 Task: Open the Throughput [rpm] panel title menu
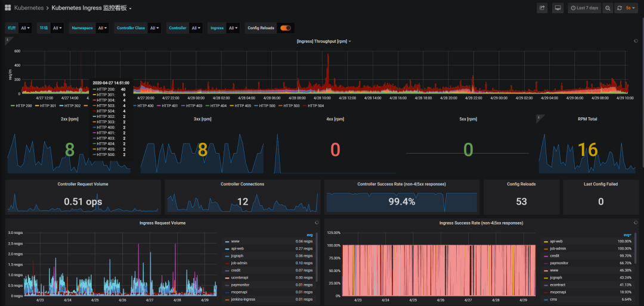(x=323, y=42)
